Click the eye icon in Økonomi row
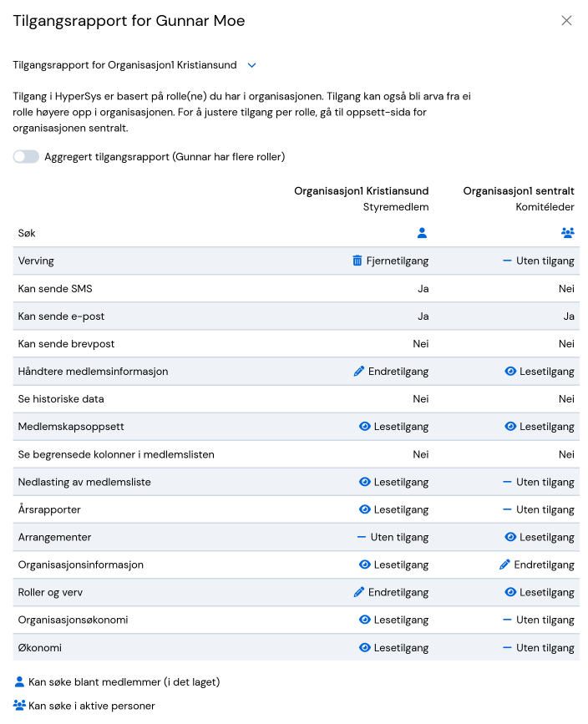Screen dimensions: 588x724 tap(364, 648)
